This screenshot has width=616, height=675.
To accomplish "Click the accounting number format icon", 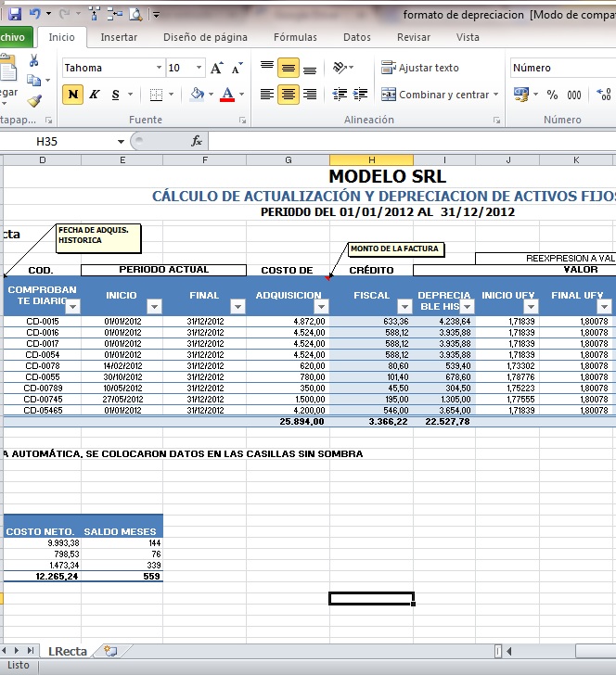I will 521,95.
